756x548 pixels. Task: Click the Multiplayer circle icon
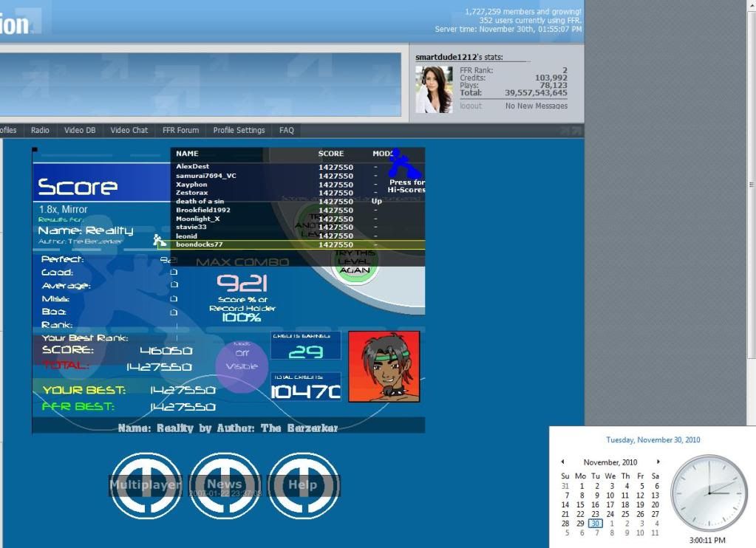(146, 485)
